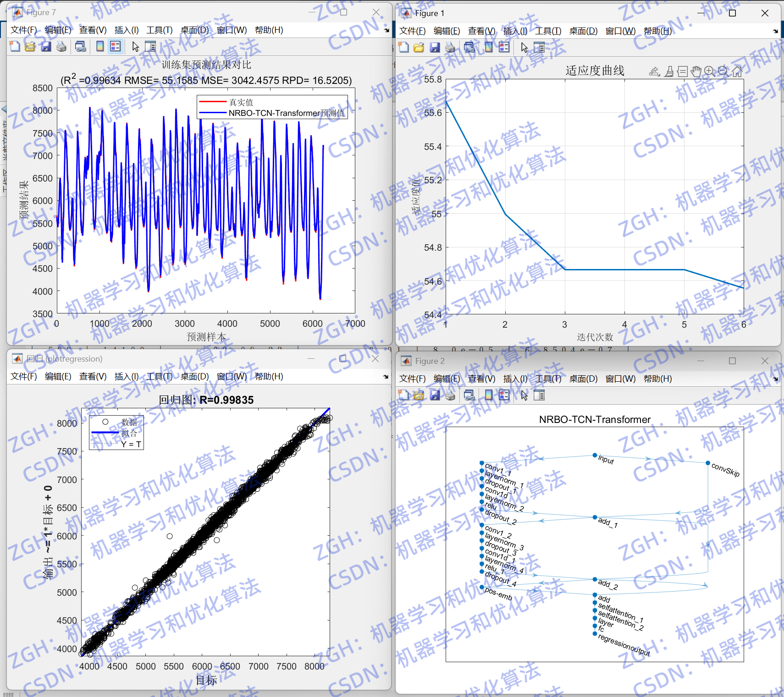Toggle Insert Colorbar in Figure 2 toolbar

[489, 395]
